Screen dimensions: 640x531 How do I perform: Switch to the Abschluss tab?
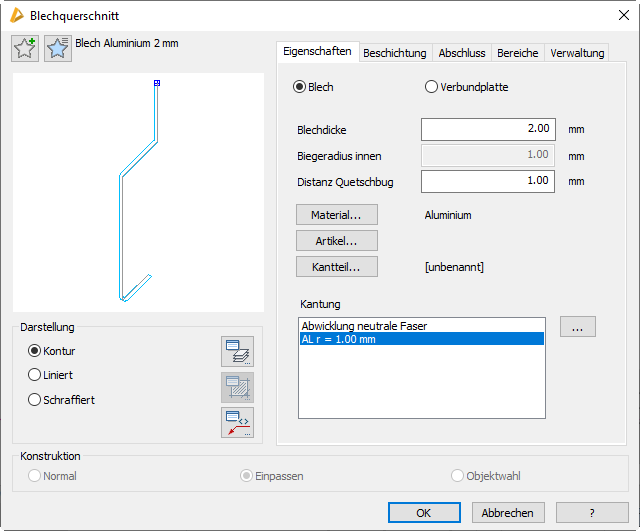pyautogui.click(x=462, y=53)
